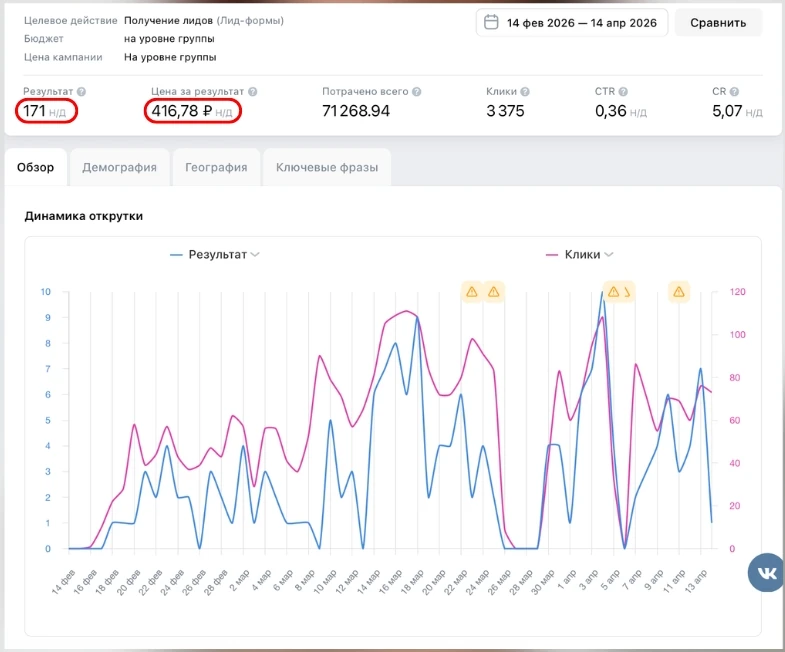Screen dimensions: 785x652
Task: Click the pink Клики legend line
Action: coord(552,255)
